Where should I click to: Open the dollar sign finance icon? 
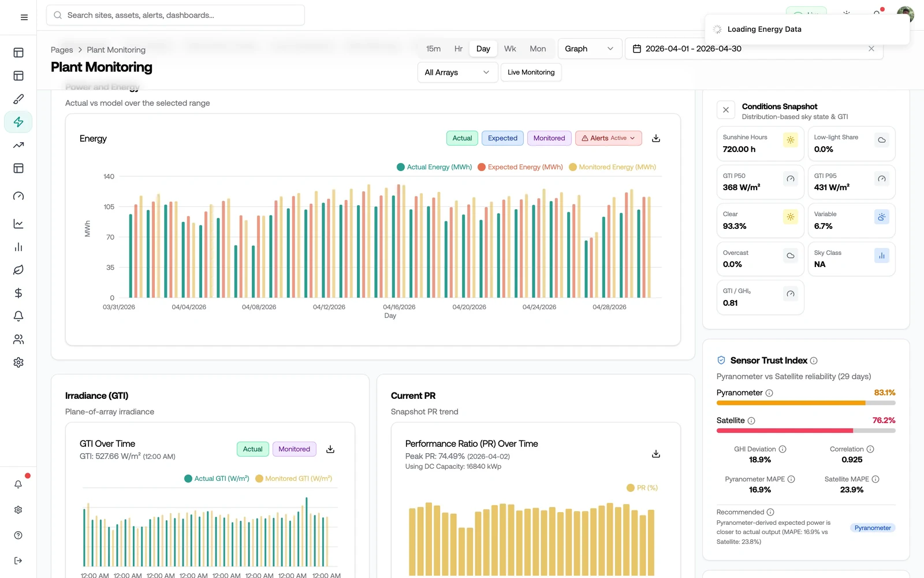click(18, 293)
